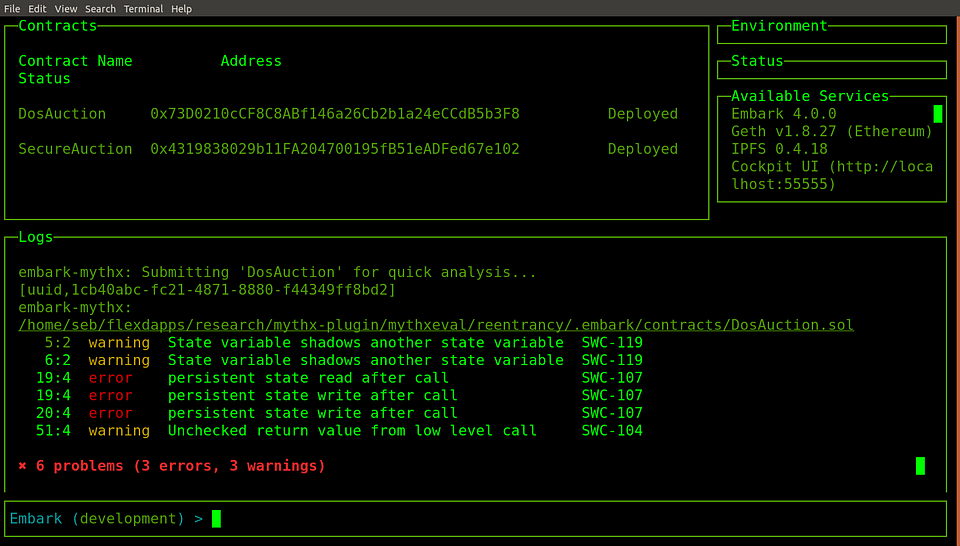
Task: Open the Help menu
Action: click(x=181, y=9)
